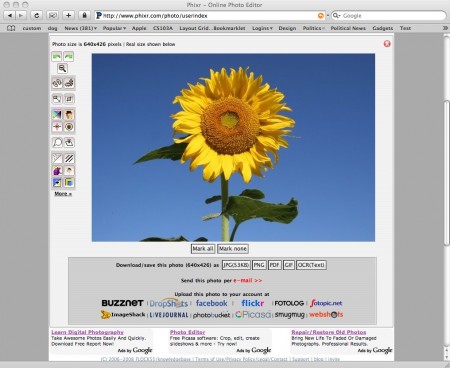Click the mail envelope toolbar button

click(52, 15)
